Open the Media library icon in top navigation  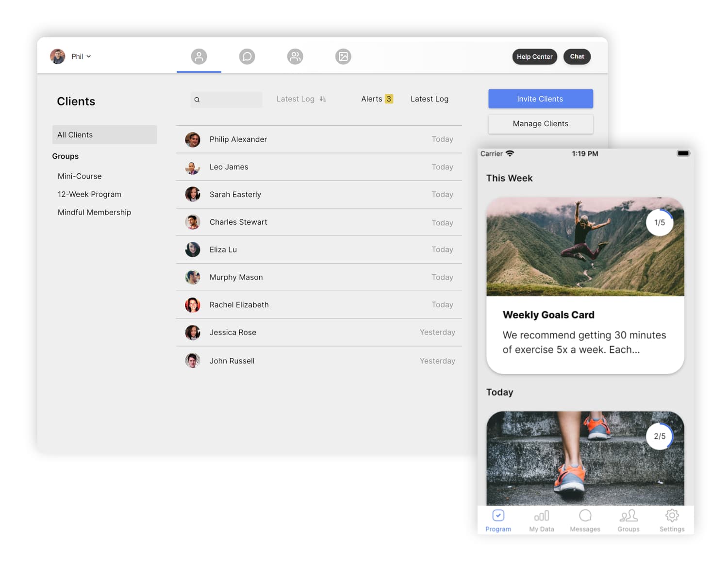click(343, 56)
